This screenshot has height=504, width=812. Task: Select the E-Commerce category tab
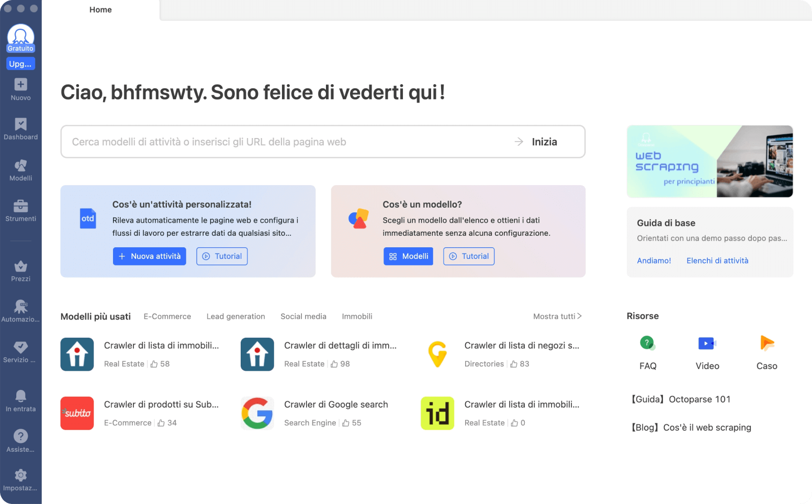tap(167, 316)
